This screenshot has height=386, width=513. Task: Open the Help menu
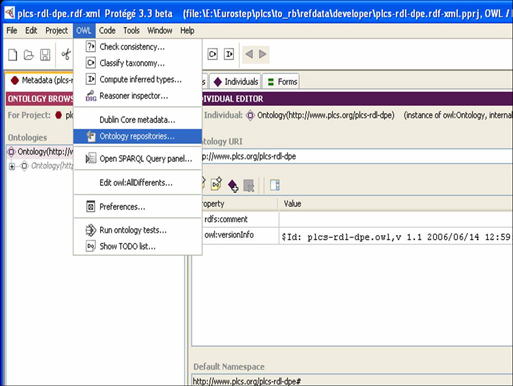tap(187, 31)
